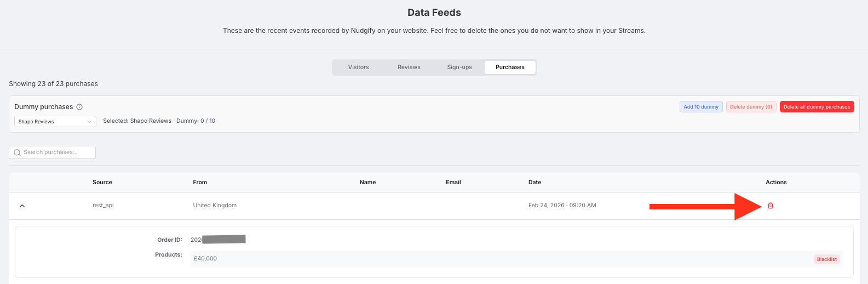Image resolution: width=868 pixels, height=284 pixels.
Task: Open the Reviews tab
Action: 409,67
